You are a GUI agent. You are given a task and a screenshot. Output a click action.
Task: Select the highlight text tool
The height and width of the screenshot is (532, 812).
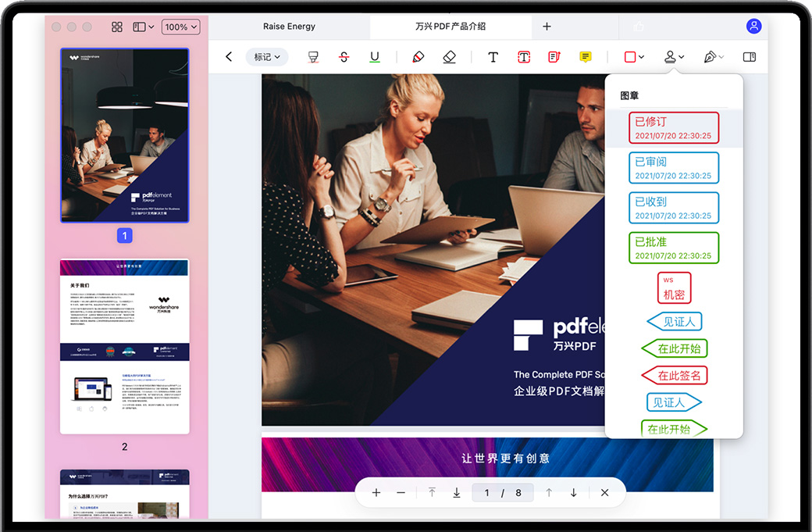pyautogui.click(x=313, y=57)
